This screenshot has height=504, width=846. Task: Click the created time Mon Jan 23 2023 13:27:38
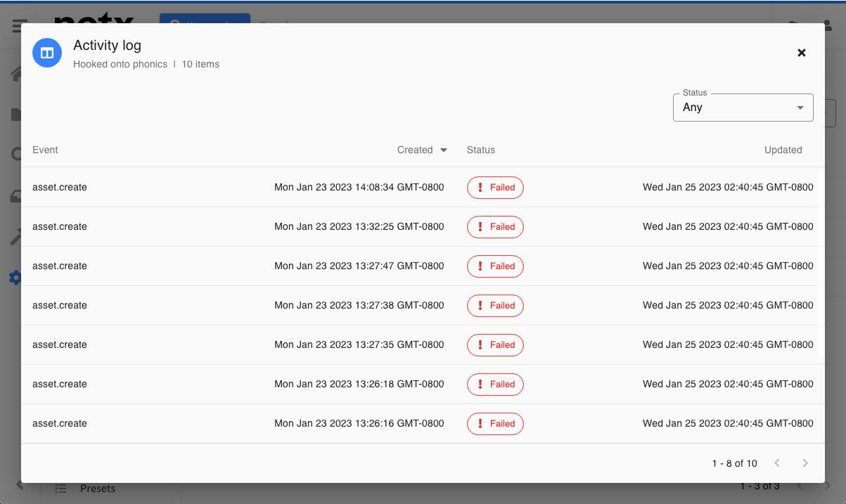coord(359,306)
